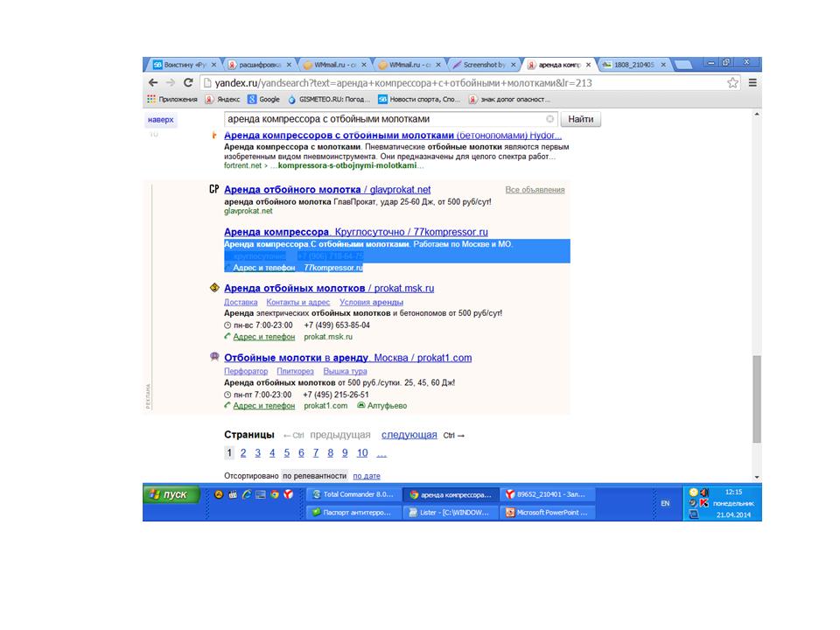This screenshot has height=630, width=840.
Task: Switch to 89652_210401 Yandex taskbar button
Action: [548, 494]
